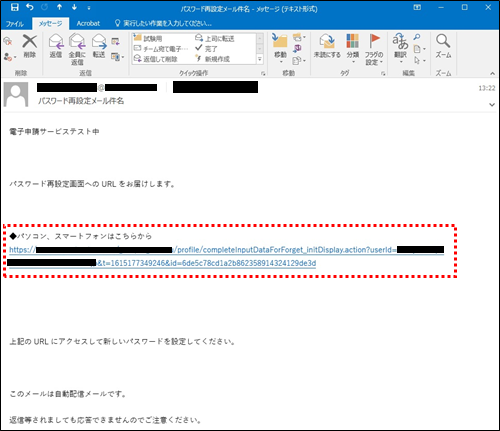Click the Flag settings (フラグの設定) icon
The height and width of the screenshot is (431, 500).
pos(374,41)
